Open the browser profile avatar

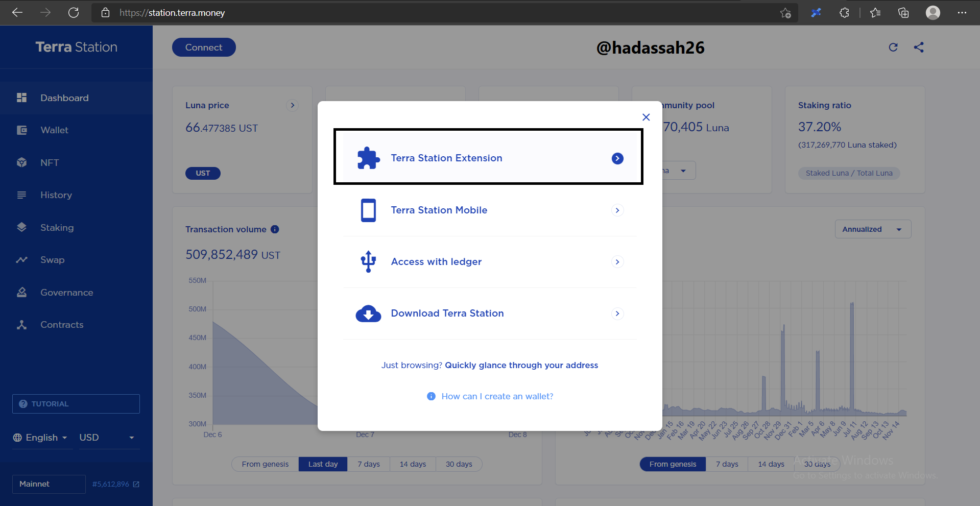coord(933,13)
